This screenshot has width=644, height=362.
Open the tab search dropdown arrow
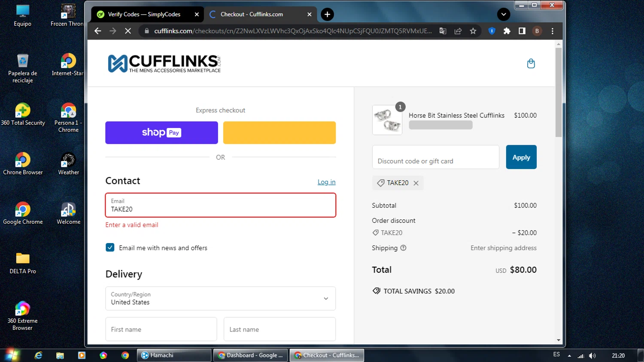(x=504, y=15)
